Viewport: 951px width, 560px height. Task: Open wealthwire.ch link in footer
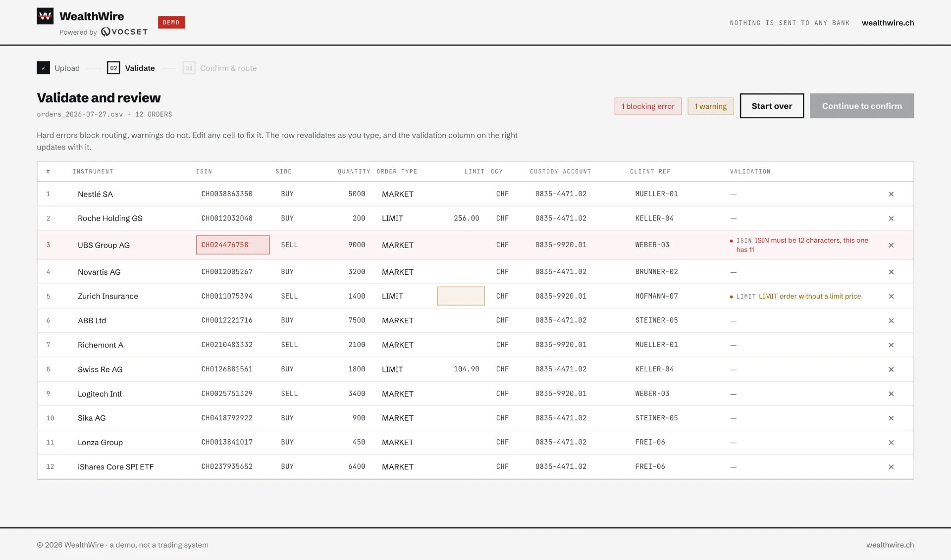coord(890,545)
